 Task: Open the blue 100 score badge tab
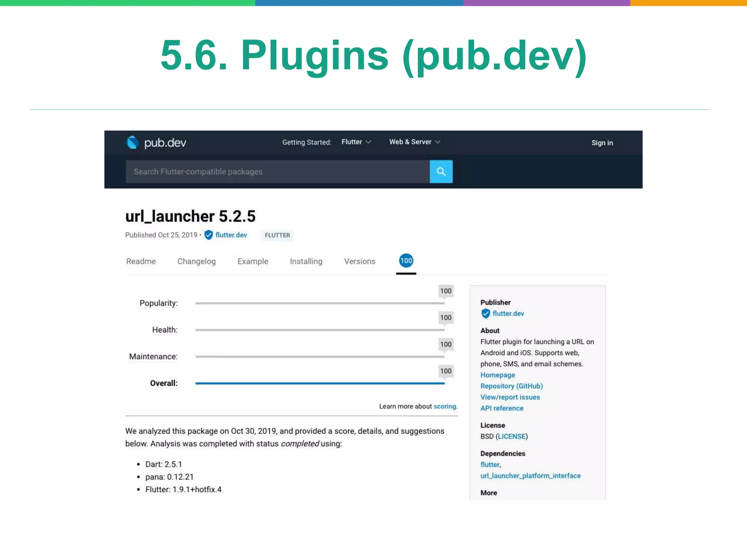(x=406, y=261)
